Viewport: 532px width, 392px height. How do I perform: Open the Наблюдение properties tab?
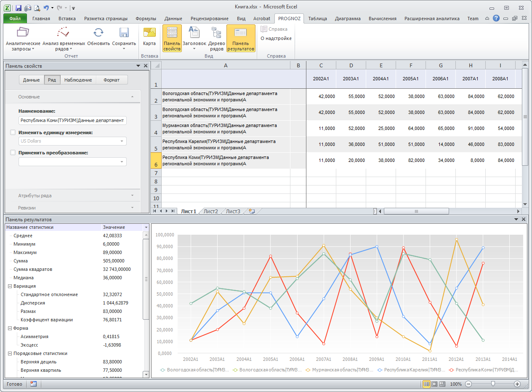[x=78, y=80]
